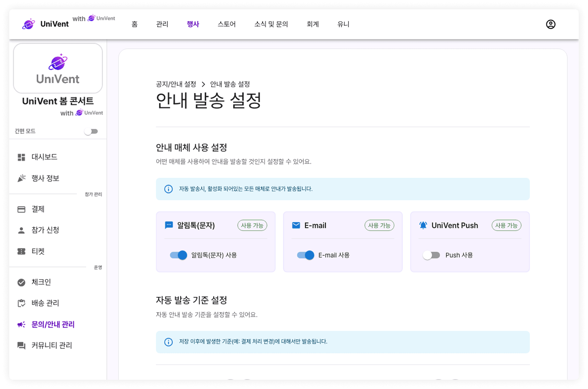This screenshot has width=588, height=389.
Task: Click the bell icon on UniVent Push card
Action: [423, 225]
